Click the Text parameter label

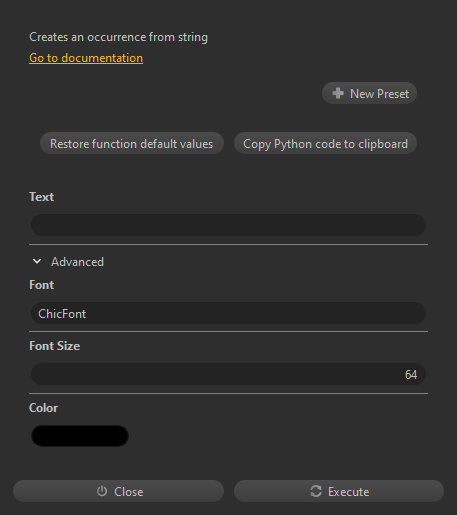[x=41, y=197]
